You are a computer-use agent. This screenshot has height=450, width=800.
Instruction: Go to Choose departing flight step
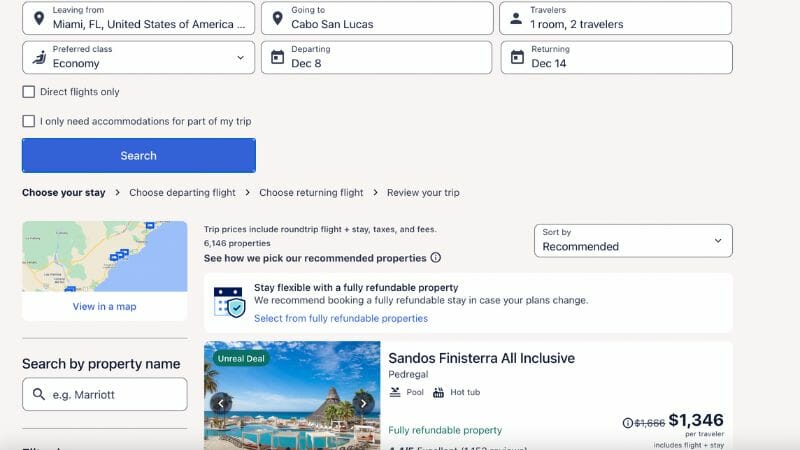(182, 192)
